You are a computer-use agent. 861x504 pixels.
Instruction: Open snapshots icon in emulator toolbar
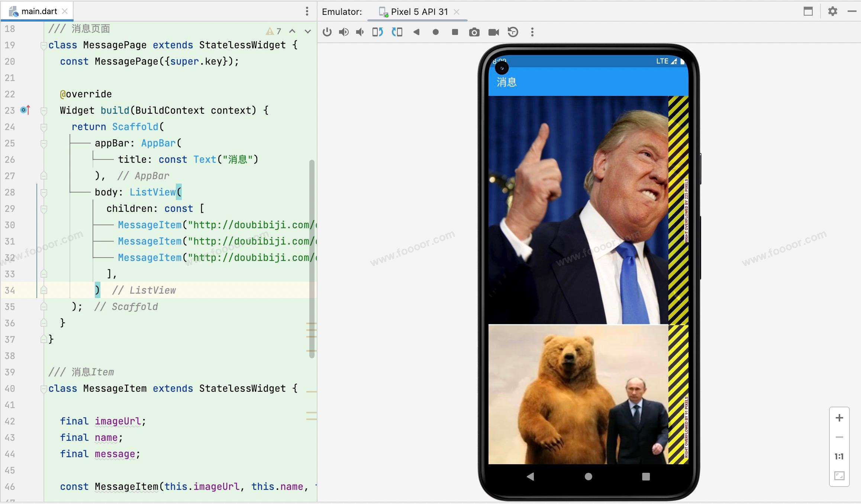point(513,32)
